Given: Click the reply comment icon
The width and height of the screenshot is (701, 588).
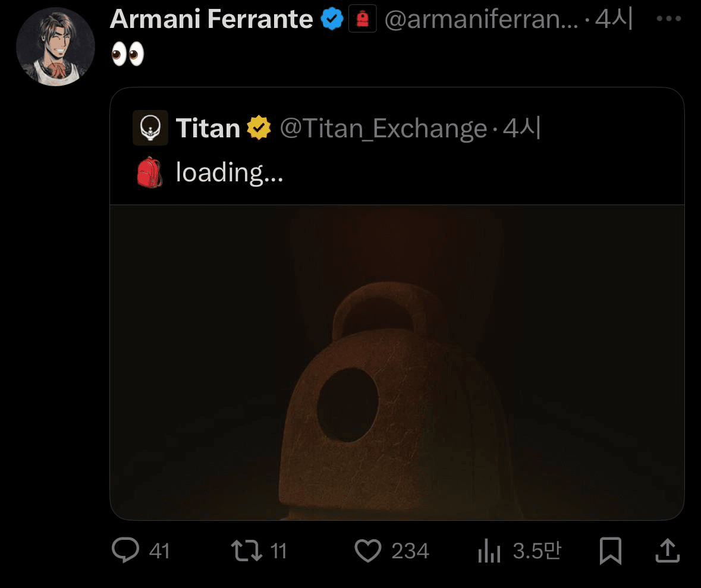Looking at the screenshot, I should pos(125,551).
